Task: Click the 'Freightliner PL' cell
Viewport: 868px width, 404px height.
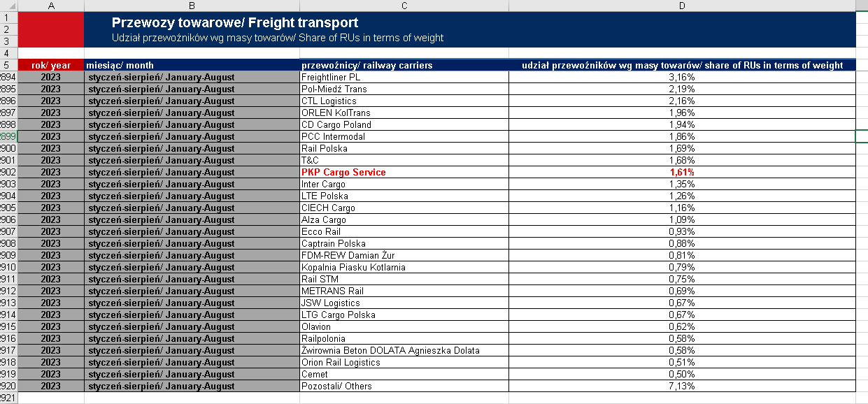Action: coord(404,77)
